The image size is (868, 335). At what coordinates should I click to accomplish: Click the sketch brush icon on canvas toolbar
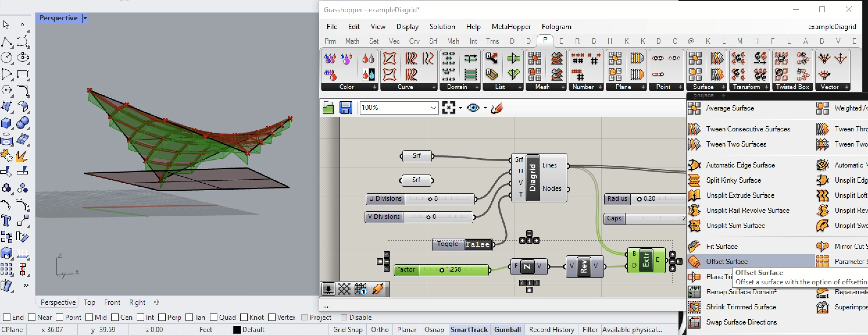coord(497,108)
